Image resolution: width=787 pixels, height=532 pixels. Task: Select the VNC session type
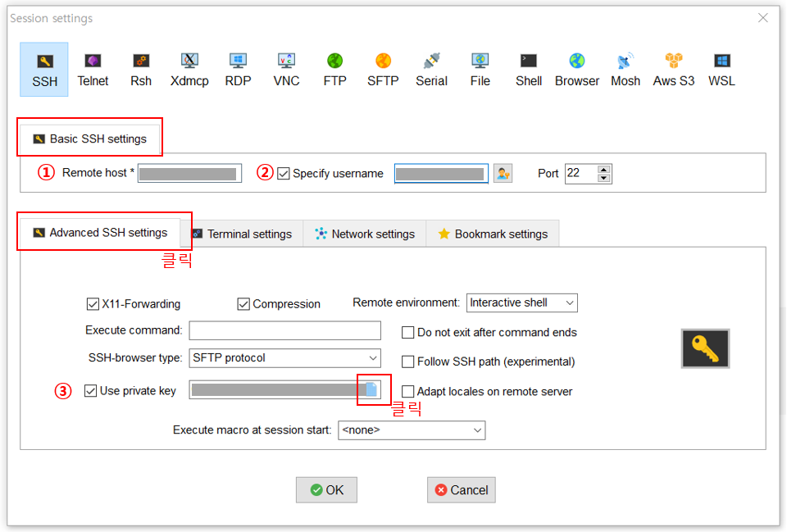[286, 69]
